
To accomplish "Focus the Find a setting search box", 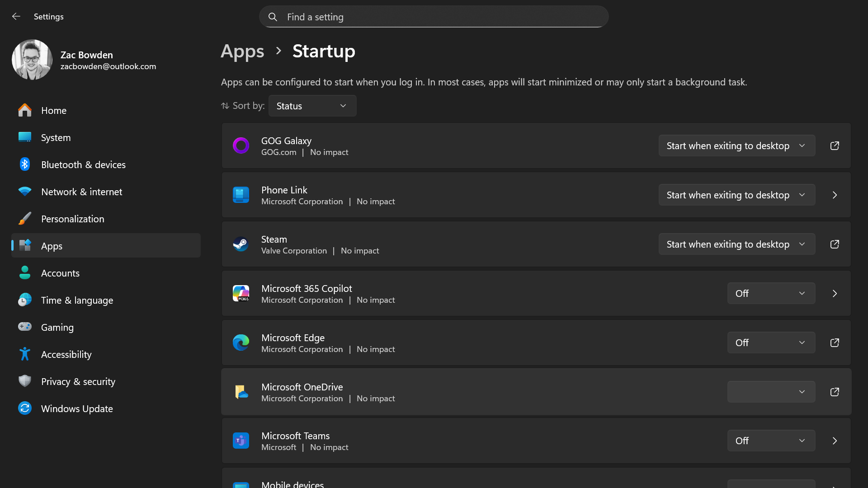I will click(x=434, y=17).
